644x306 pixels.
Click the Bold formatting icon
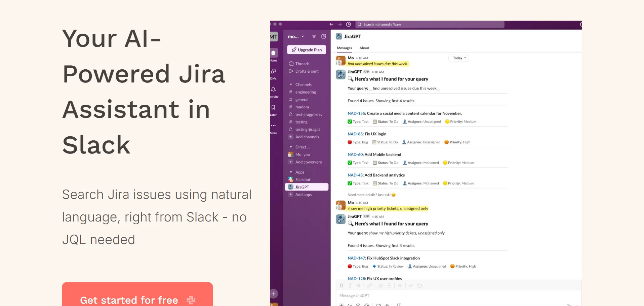click(341, 285)
